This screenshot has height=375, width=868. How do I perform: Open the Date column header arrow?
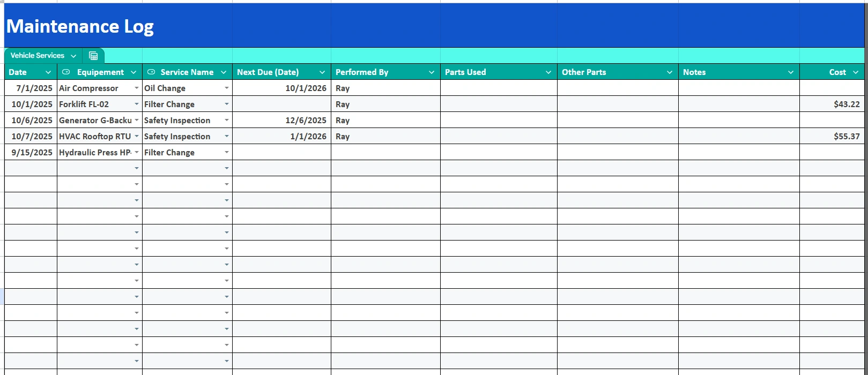(48, 72)
